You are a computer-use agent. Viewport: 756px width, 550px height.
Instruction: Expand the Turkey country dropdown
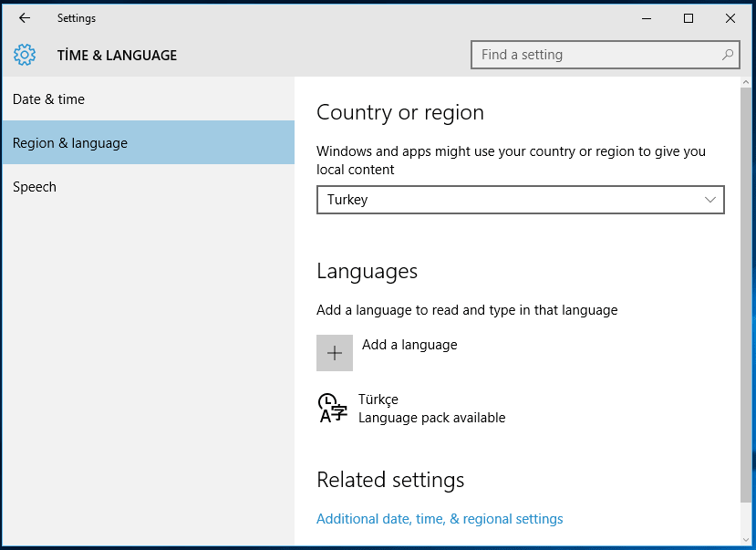pos(521,200)
